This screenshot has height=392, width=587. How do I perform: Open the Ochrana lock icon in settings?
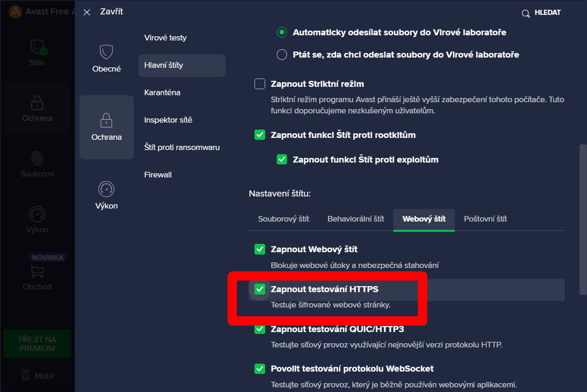[106, 120]
